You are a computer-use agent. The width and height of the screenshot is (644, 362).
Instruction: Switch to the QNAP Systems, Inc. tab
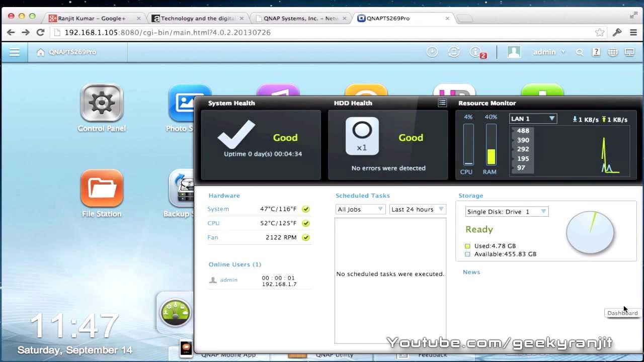pos(301,18)
